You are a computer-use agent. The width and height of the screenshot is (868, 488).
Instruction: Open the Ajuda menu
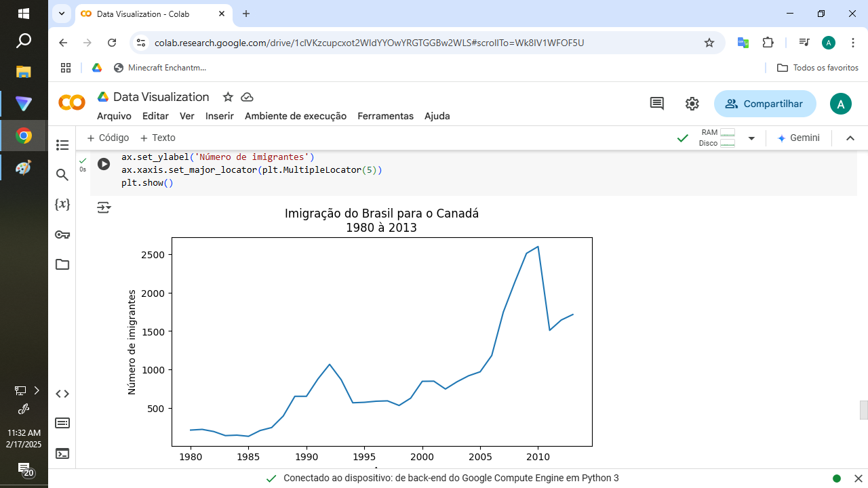pos(437,116)
